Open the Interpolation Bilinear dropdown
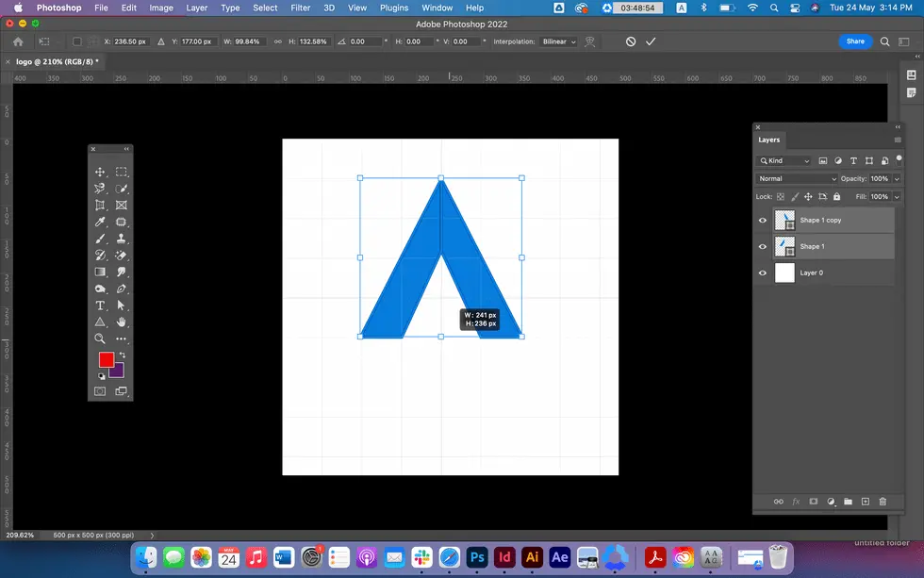The height and width of the screenshot is (578, 924). click(x=559, y=41)
